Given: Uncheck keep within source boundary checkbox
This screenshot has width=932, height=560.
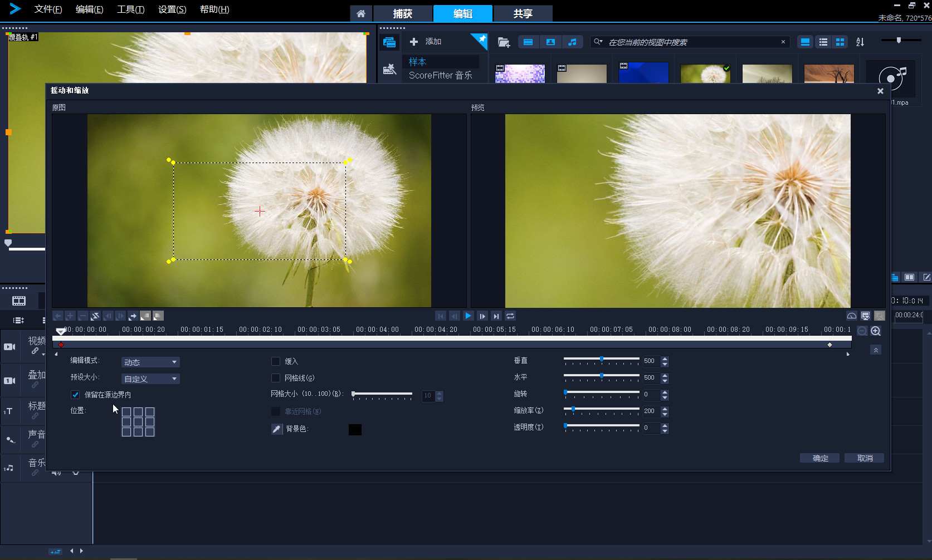Looking at the screenshot, I should tap(75, 395).
